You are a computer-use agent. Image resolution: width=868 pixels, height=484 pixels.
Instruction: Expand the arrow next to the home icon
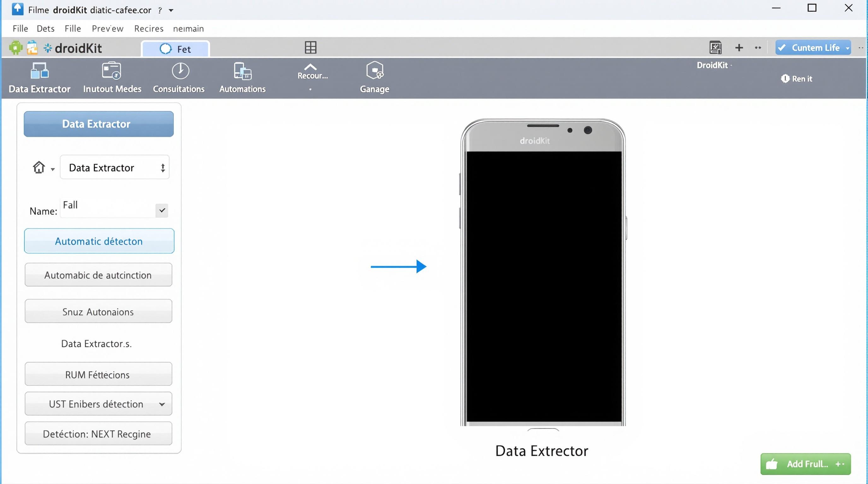(x=53, y=169)
